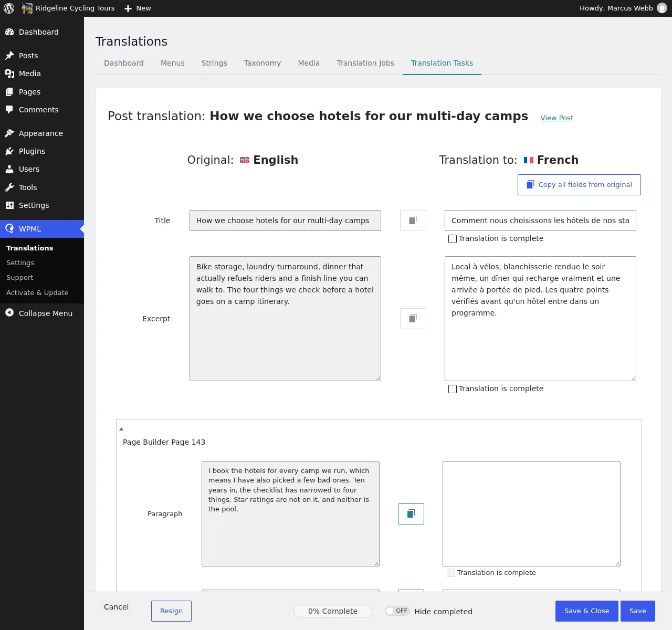This screenshot has height=630, width=672.
Task: Click the 0% Complete progress indicator
Action: click(333, 611)
